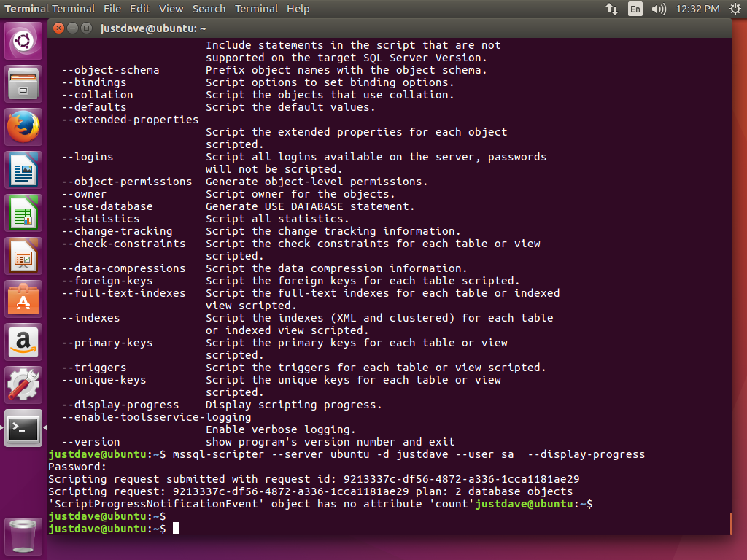
Task: Open LibreOffice Calc spreadsheet icon
Action: point(24,213)
